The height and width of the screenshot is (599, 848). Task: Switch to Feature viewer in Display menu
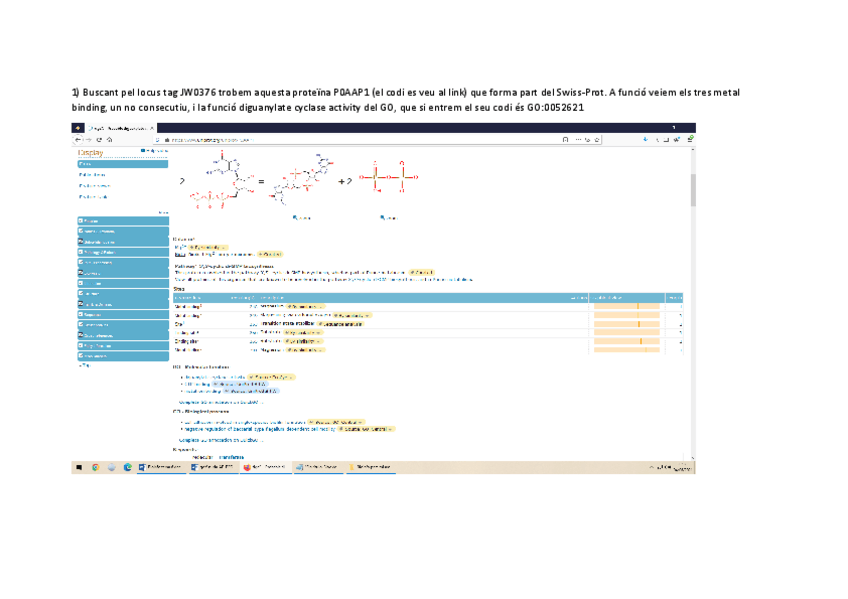pyautogui.click(x=94, y=185)
